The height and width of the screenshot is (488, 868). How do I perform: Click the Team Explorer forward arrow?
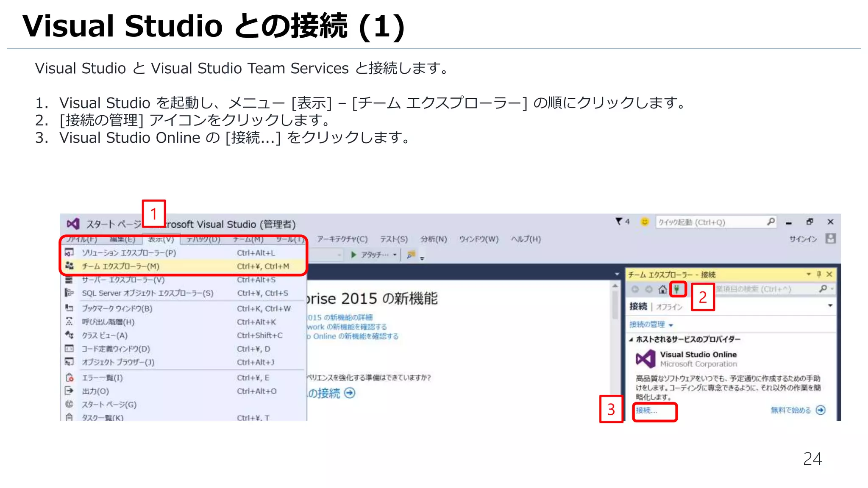click(648, 289)
